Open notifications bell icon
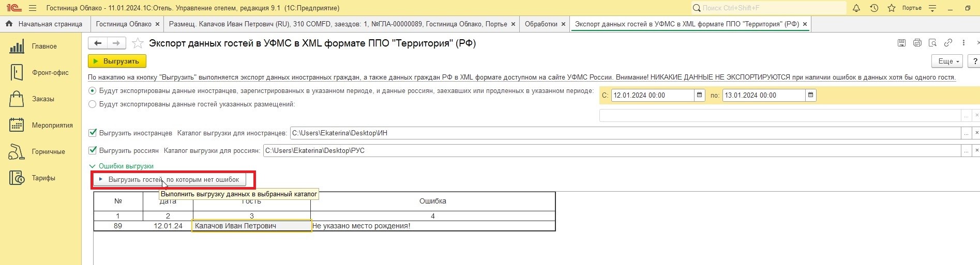 point(856,8)
